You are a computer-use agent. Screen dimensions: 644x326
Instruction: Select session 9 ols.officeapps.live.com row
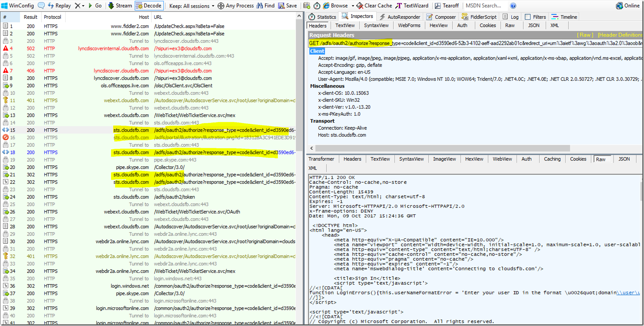pyautogui.click(x=149, y=86)
